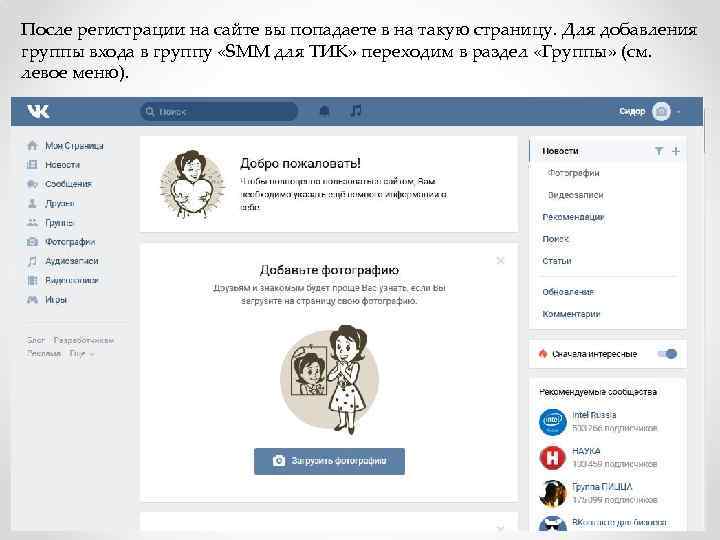720x540 pixels.
Task: Toggle the Сначала интересные switch
Action: tap(667, 354)
